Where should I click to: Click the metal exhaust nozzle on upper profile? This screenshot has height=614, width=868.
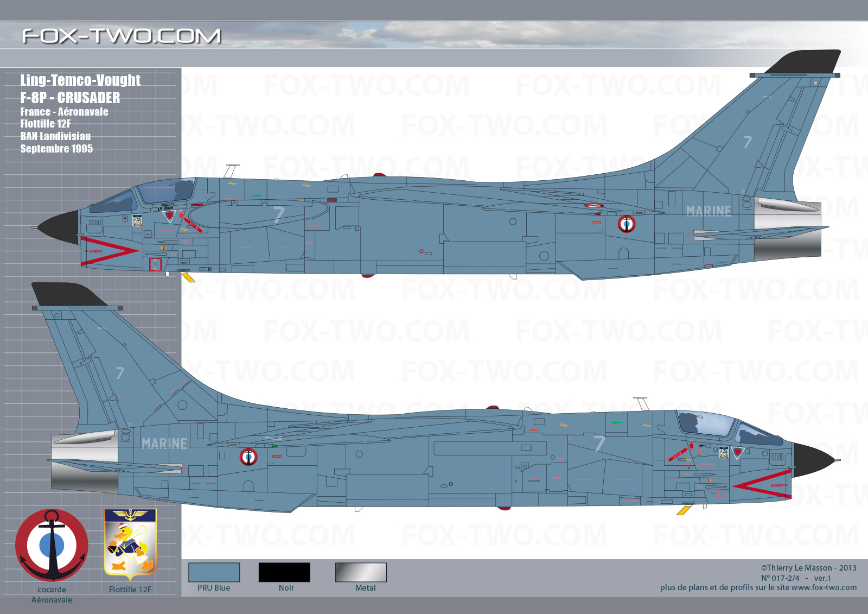pos(787,229)
